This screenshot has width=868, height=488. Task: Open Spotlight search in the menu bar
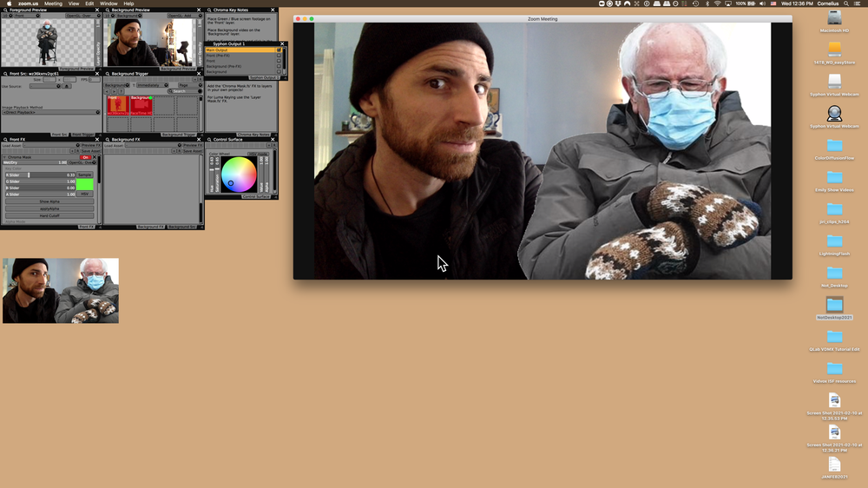point(845,3)
